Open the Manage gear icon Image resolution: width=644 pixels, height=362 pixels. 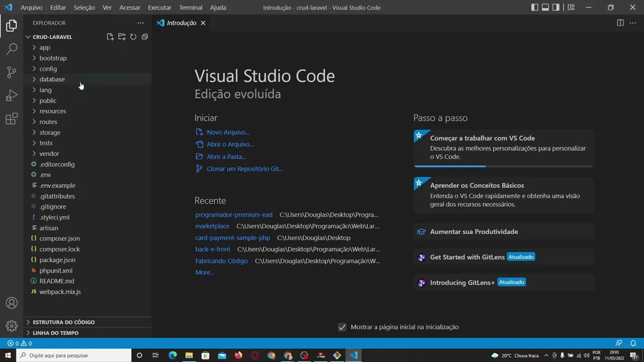tap(12, 326)
